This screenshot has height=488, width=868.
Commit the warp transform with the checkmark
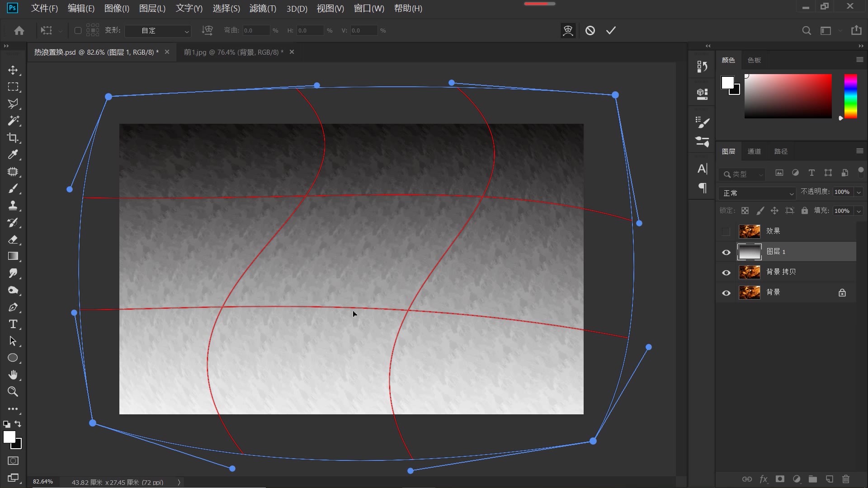point(611,30)
